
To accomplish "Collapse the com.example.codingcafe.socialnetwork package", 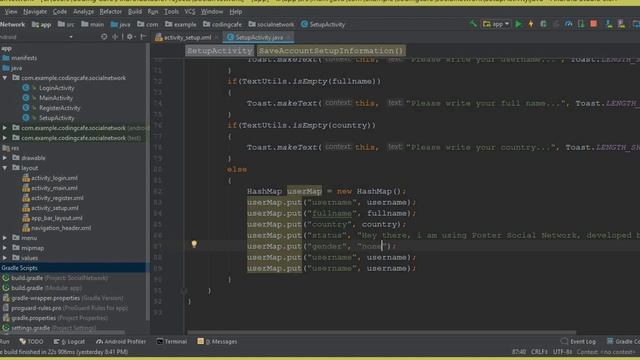I will (5, 78).
